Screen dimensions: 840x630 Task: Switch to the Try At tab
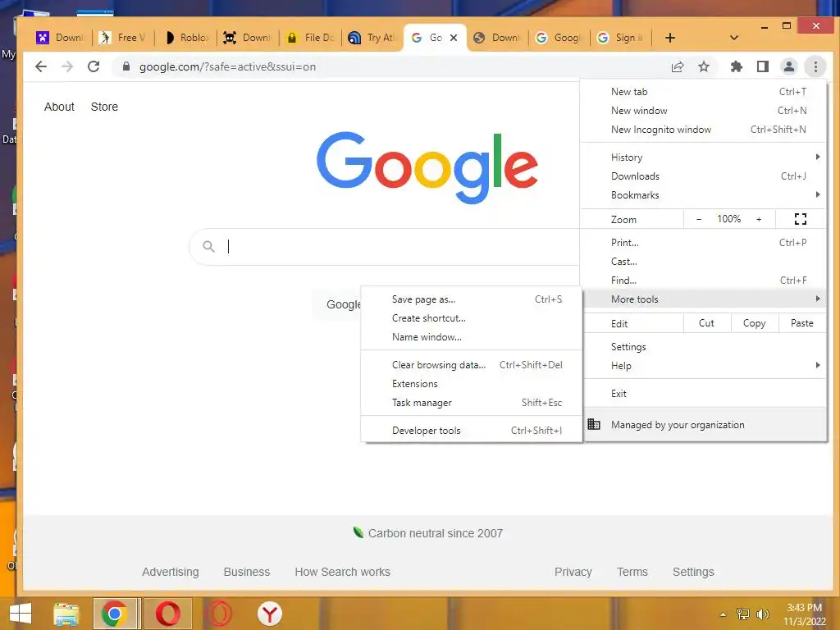[373, 38]
